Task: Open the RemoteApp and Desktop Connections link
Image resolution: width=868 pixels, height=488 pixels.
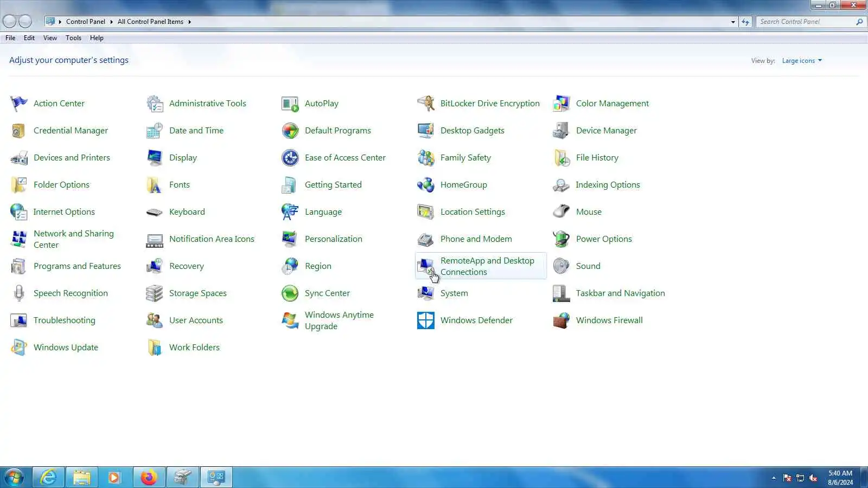Action: click(x=487, y=266)
